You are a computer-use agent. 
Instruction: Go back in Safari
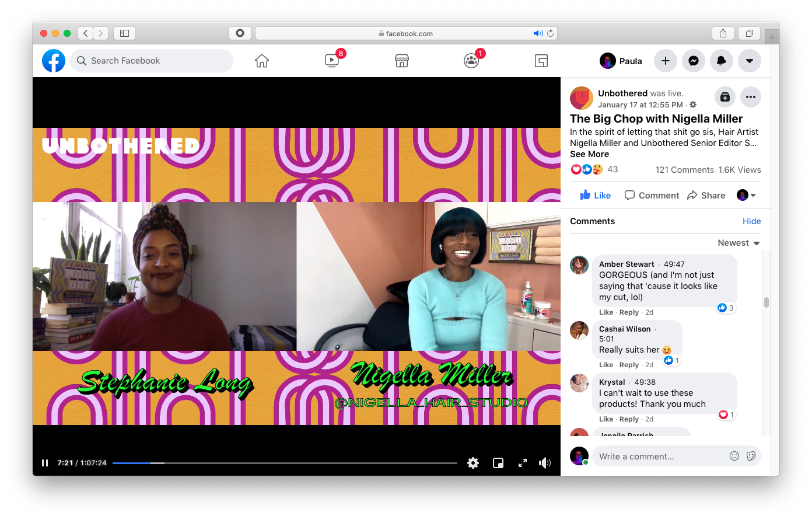pos(85,33)
